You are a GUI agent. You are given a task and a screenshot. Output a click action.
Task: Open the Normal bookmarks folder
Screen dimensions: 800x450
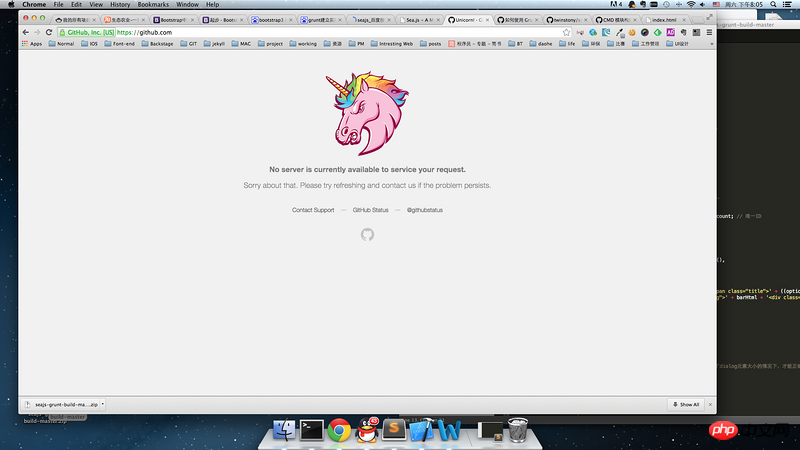(61, 44)
